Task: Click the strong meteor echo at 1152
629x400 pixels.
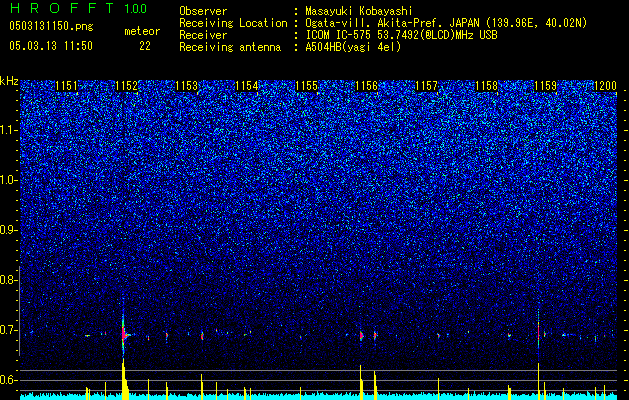Action: click(124, 334)
